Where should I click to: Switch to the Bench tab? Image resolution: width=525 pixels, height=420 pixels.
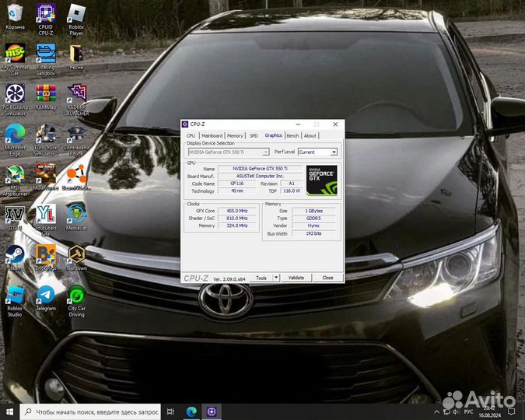[292, 135]
